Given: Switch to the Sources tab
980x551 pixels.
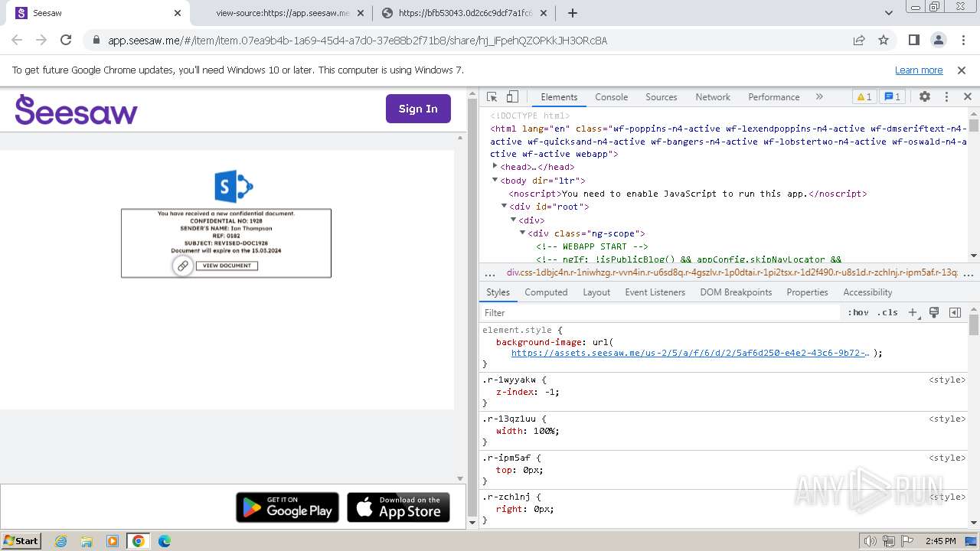Looking at the screenshot, I should pos(661,97).
